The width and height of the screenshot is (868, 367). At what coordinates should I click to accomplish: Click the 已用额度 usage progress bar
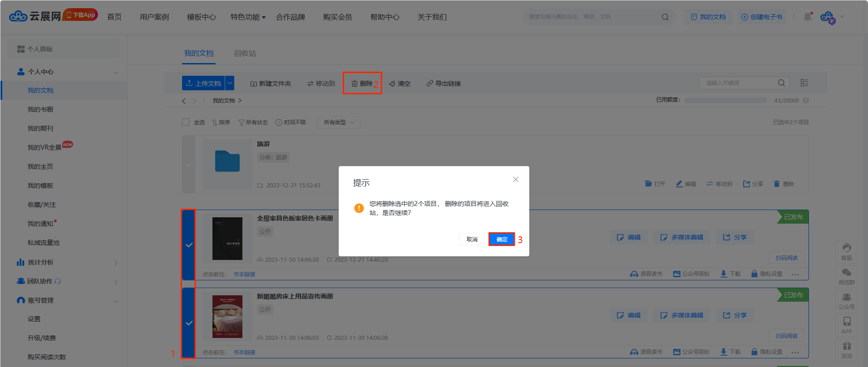726,100
